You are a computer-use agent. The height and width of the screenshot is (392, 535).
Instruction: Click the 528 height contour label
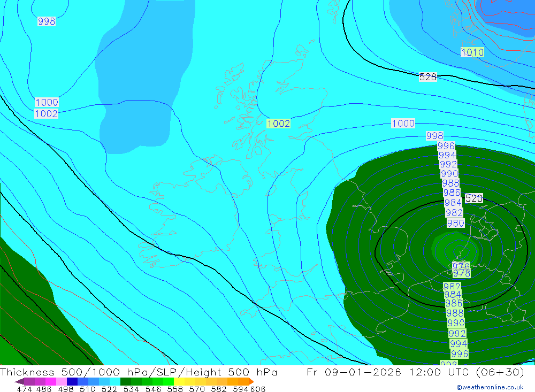[x=428, y=77]
